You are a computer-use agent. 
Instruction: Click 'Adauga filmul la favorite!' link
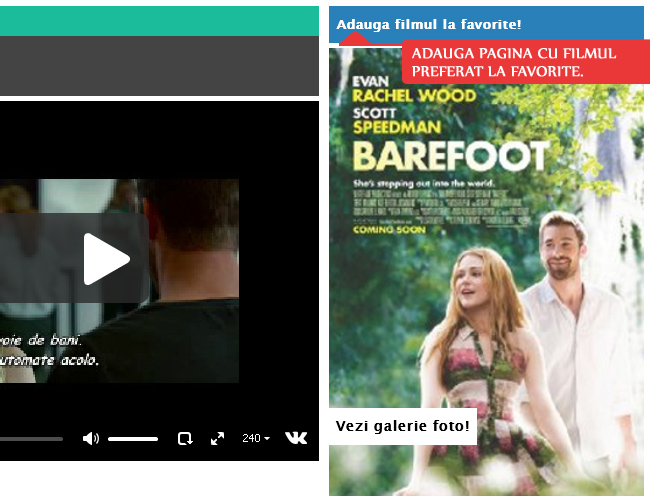(429, 24)
